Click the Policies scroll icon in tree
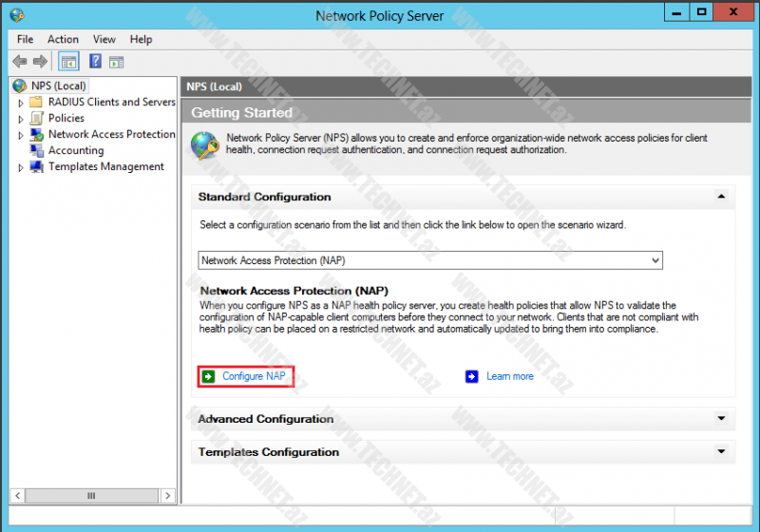Screen dimensions: 760x532 (37, 118)
